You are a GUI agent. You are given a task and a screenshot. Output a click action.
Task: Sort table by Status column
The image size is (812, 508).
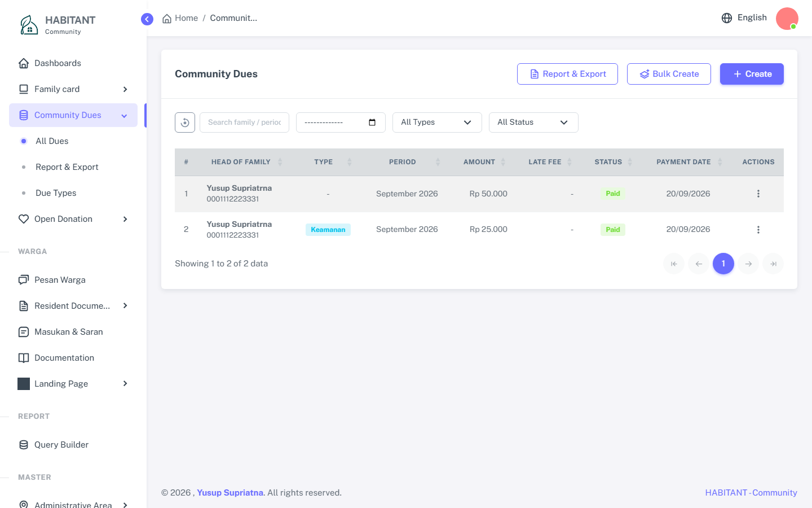613,162
